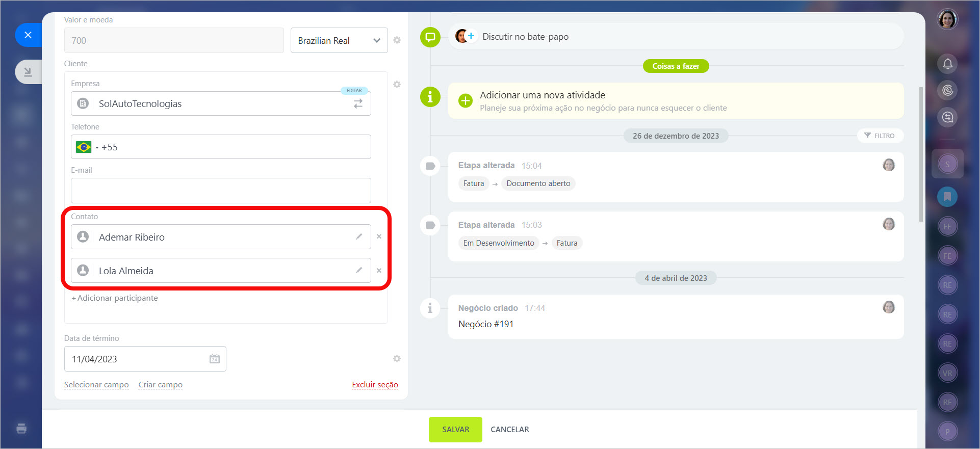
Task: Click Selecionar campo link
Action: pos(96,385)
